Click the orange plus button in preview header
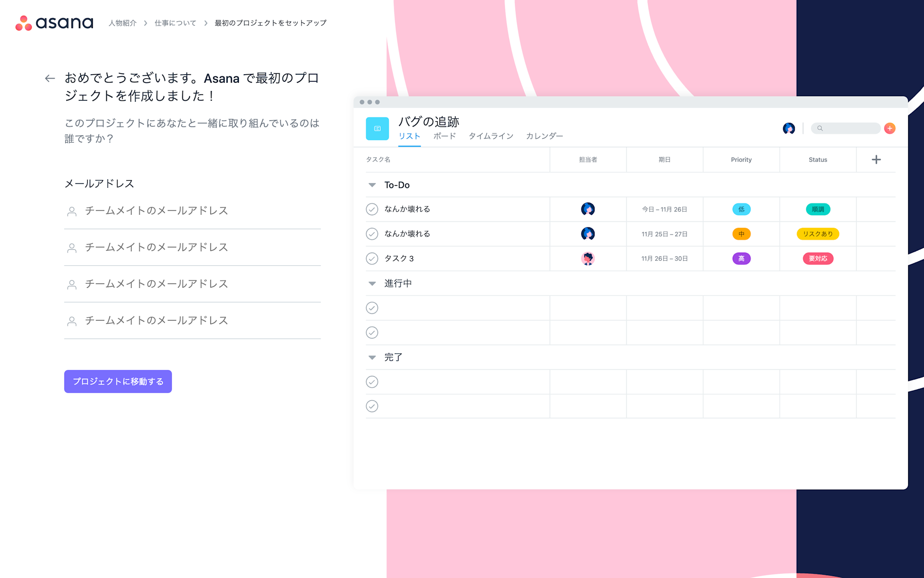Screen dimensions: 924x578 tap(889, 128)
